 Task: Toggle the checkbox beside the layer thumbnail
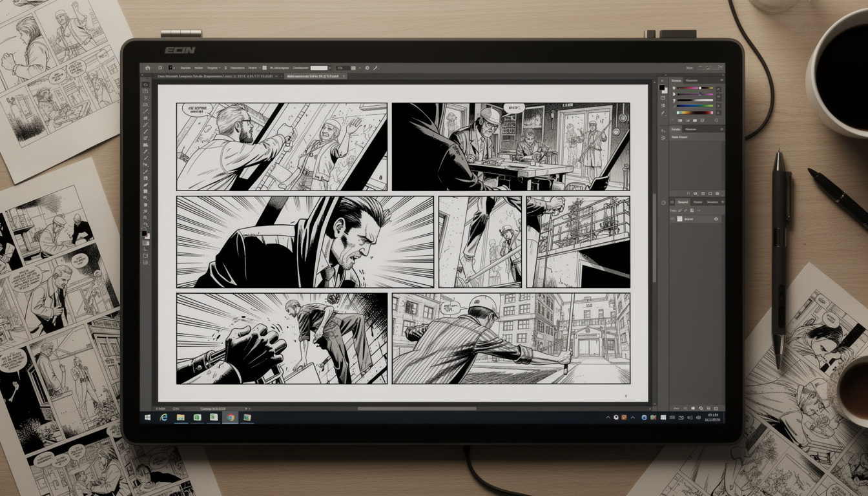(x=673, y=219)
